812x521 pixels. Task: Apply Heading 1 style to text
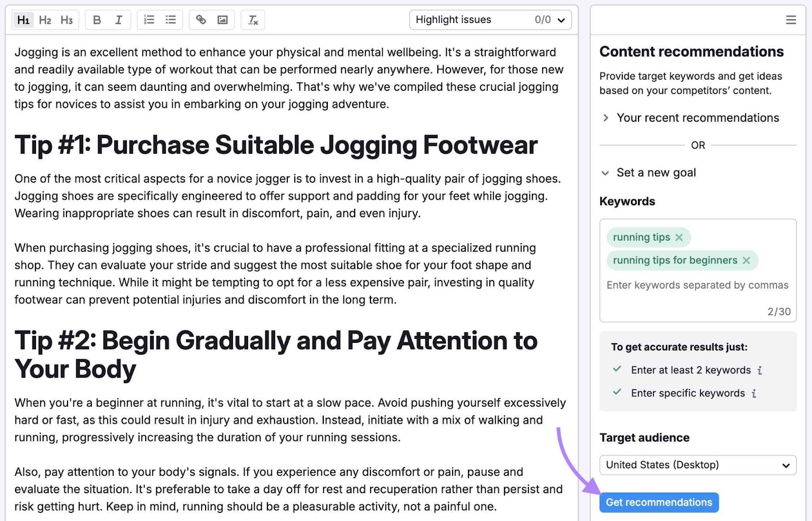point(23,20)
